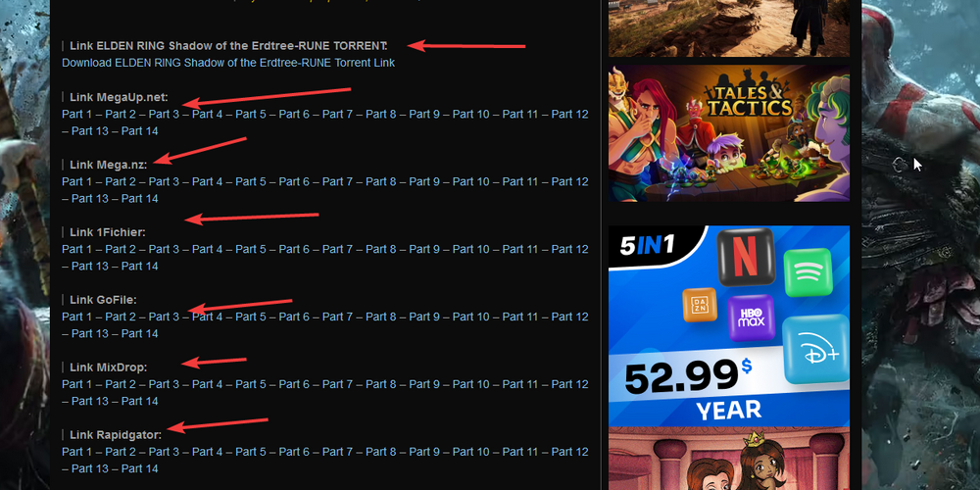Open Part 9 under Link GoFile
The width and height of the screenshot is (980, 490).
[x=424, y=317]
